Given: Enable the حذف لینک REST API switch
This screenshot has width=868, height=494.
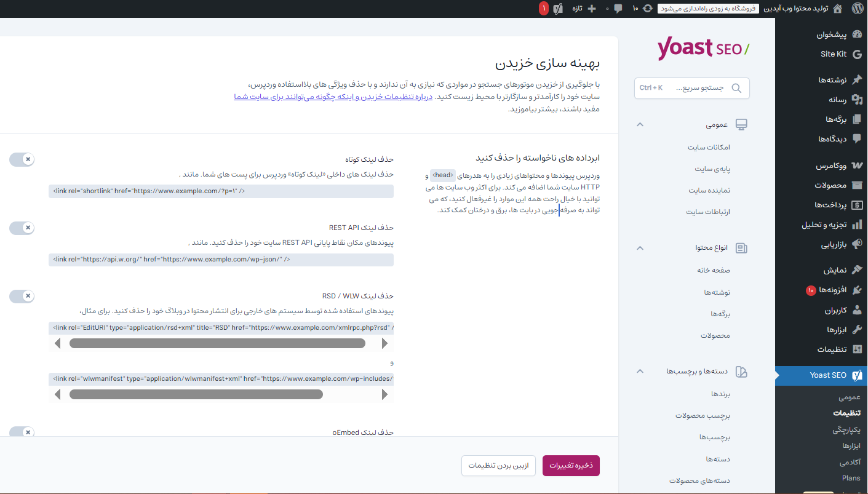Looking at the screenshot, I should (x=22, y=228).
